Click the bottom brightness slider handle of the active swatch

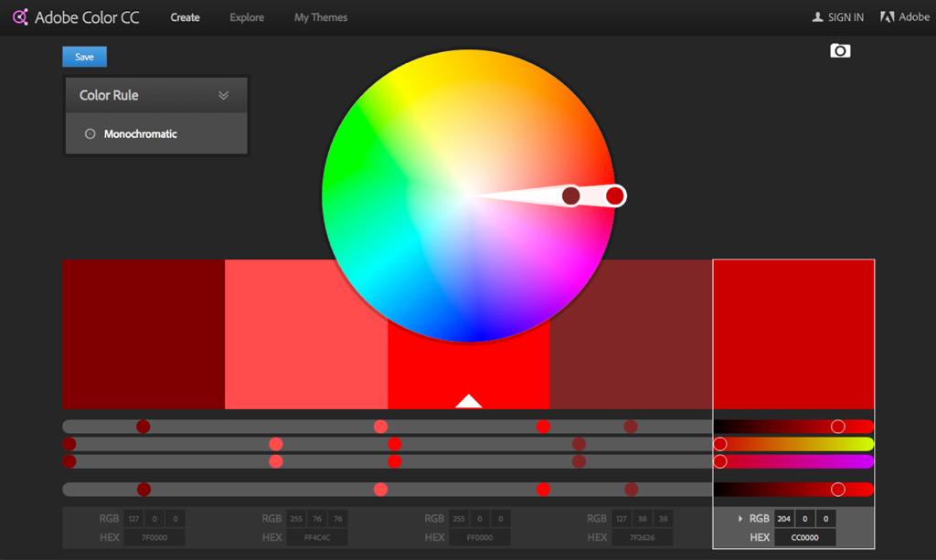pyautogui.click(x=838, y=490)
